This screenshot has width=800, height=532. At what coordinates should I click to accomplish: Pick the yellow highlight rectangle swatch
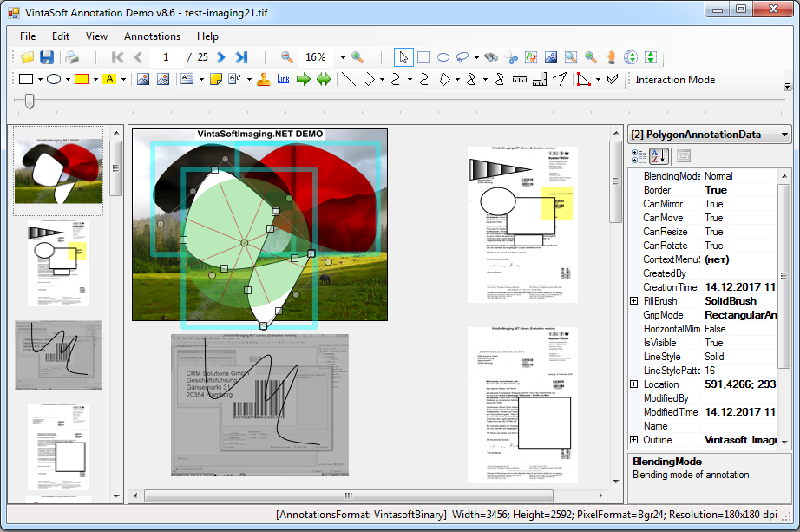(82, 79)
